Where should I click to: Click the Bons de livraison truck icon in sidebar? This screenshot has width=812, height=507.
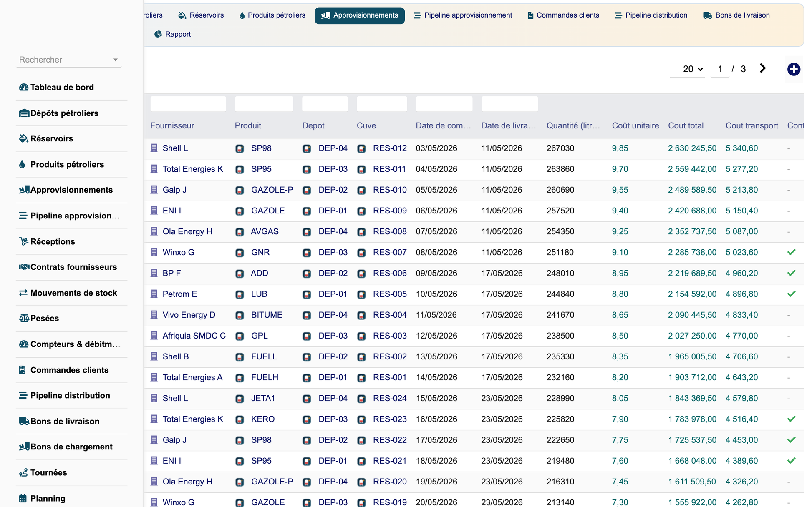[x=24, y=421]
